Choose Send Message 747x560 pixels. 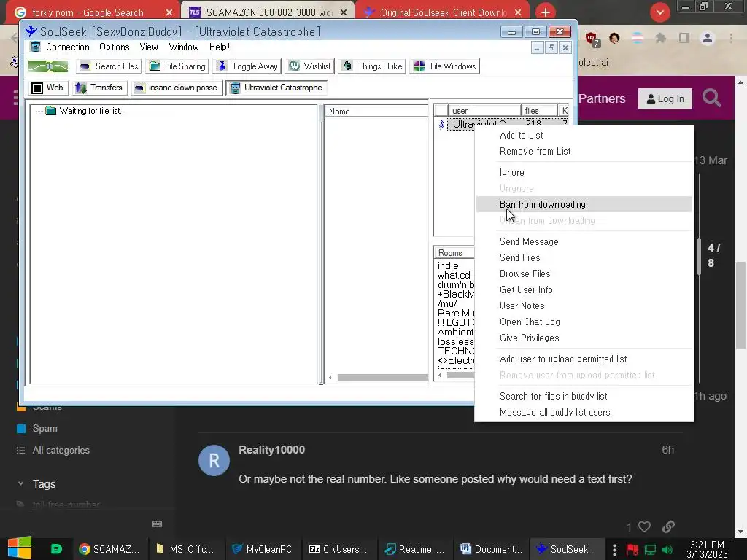584,242
